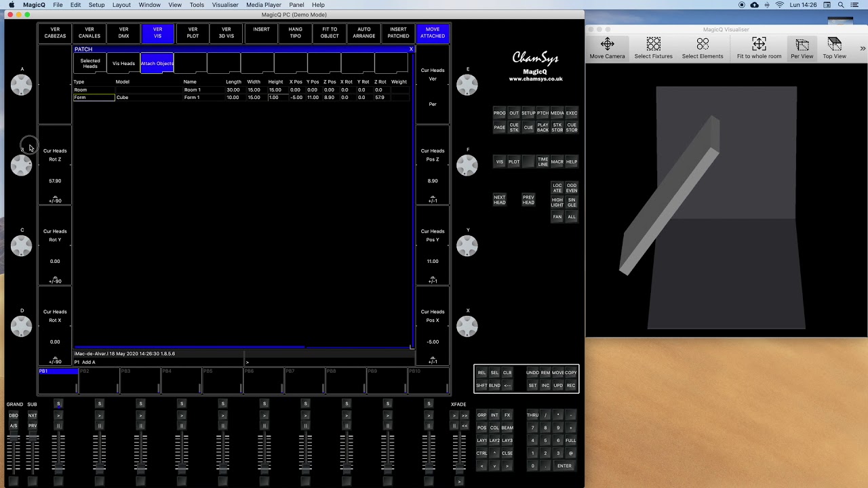Select the Attach Objects tab
Image resolution: width=868 pixels, height=488 pixels.
tap(157, 64)
